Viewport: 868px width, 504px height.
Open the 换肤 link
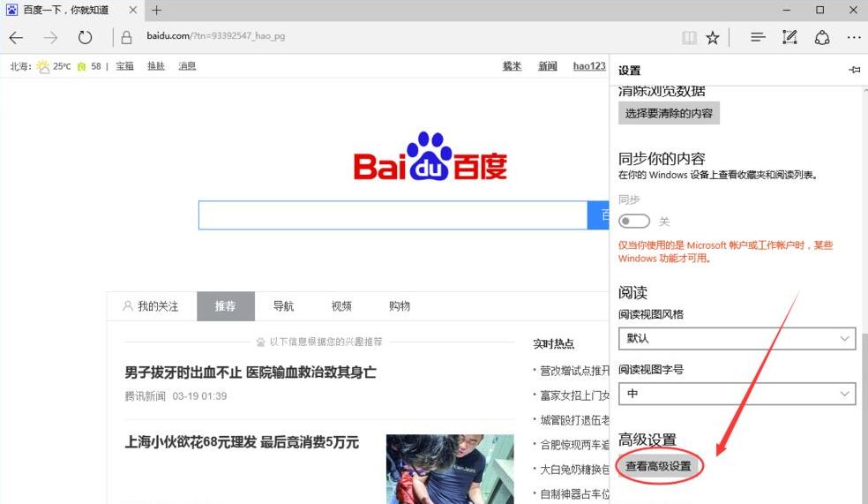[x=156, y=66]
